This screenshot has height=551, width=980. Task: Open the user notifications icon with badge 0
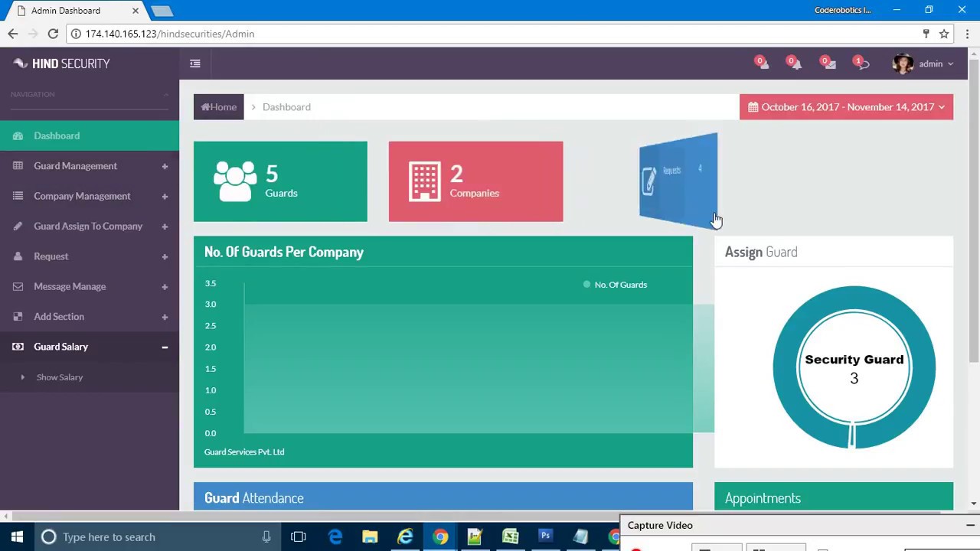762,64
